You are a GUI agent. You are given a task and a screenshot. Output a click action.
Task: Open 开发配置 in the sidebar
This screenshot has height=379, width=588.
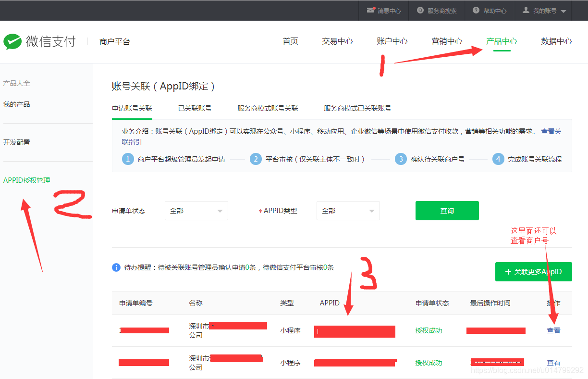click(16, 142)
